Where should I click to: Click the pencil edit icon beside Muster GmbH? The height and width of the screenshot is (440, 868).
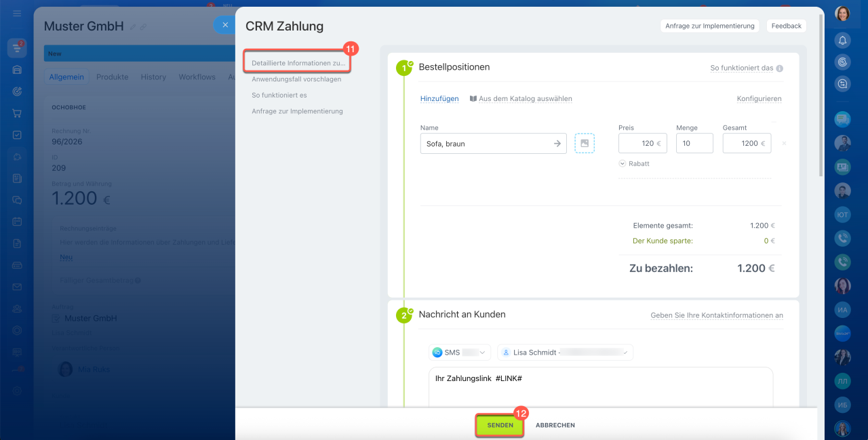[133, 27]
